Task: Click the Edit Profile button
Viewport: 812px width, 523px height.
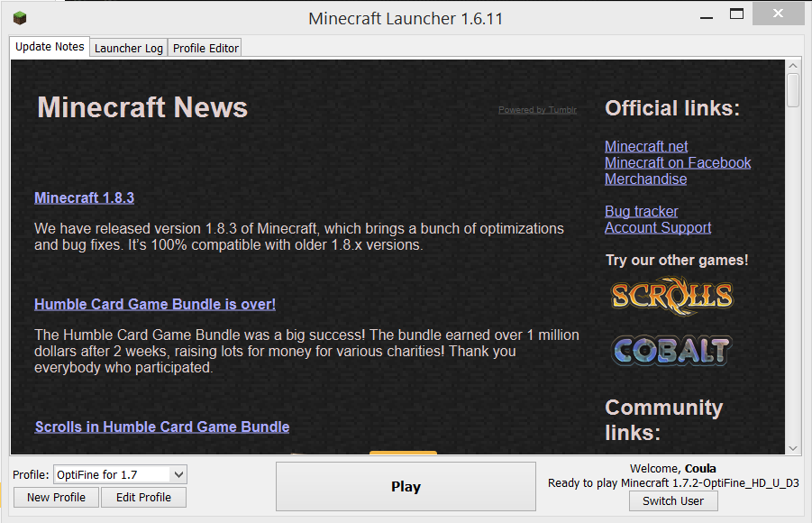Action: tap(143, 498)
